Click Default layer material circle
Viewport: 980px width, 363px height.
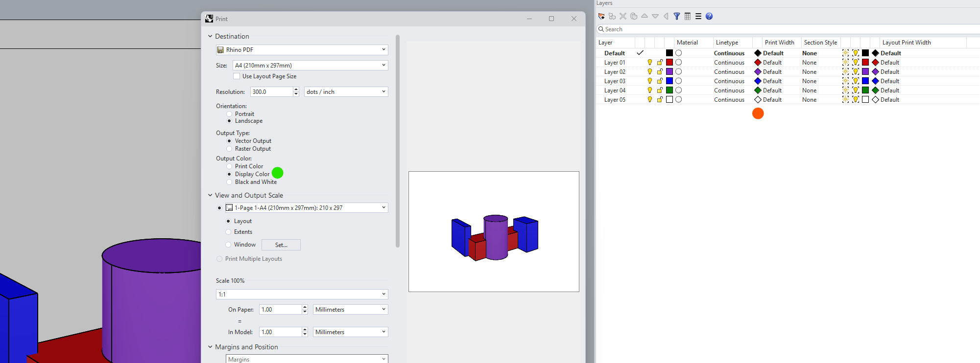tap(679, 53)
